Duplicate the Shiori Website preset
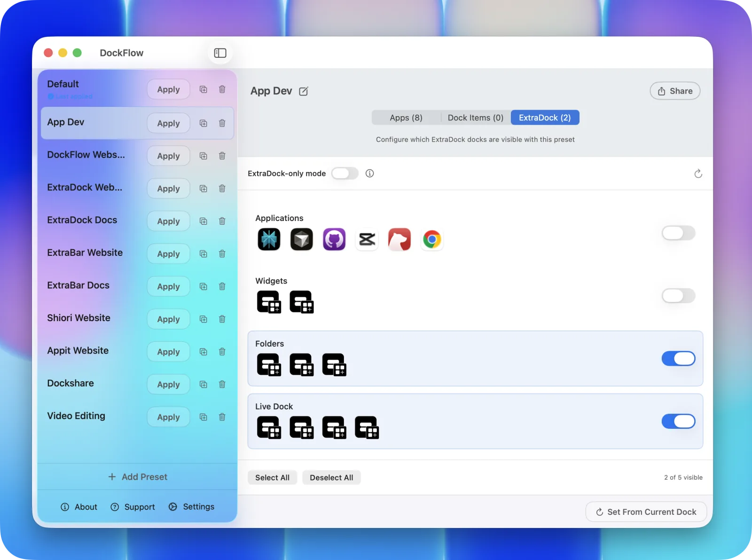The height and width of the screenshot is (560, 752). pyautogui.click(x=204, y=319)
